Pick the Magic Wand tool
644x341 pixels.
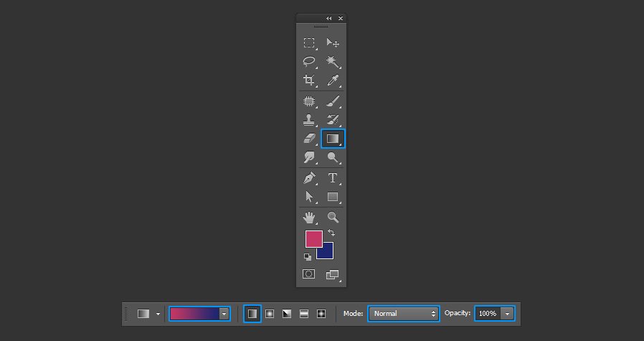pyautogui.click(x=333, y=62)
